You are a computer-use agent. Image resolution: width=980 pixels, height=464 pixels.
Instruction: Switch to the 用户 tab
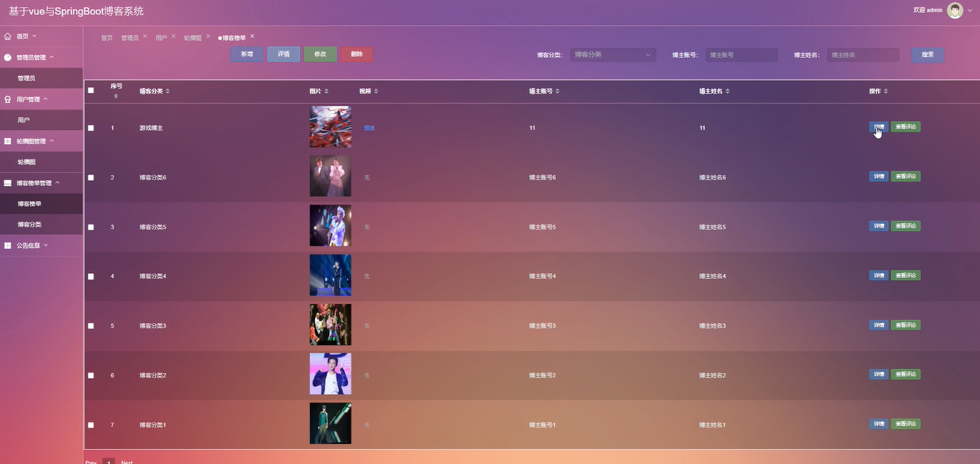[161, 38]
